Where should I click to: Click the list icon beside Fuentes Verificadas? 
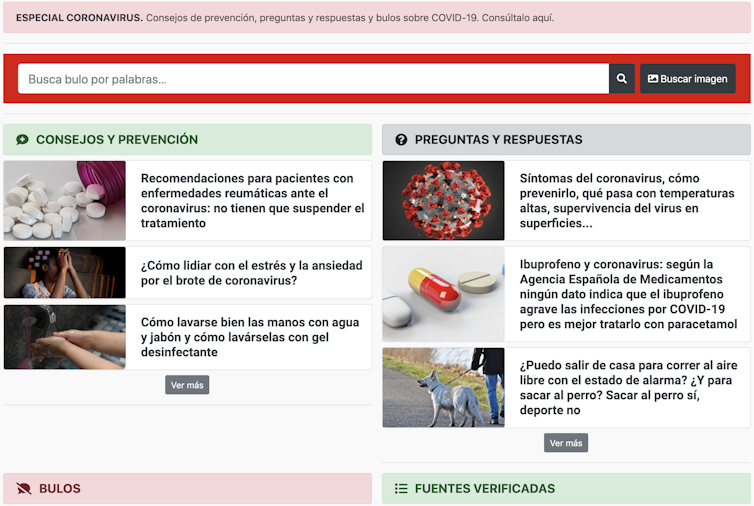click(401, 489)
